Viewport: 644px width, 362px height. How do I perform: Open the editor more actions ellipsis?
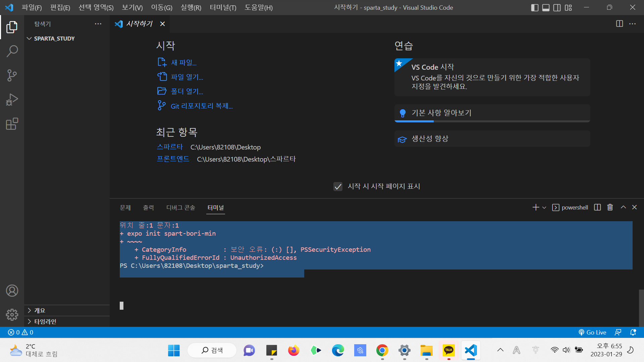click(x=632, y=24)
